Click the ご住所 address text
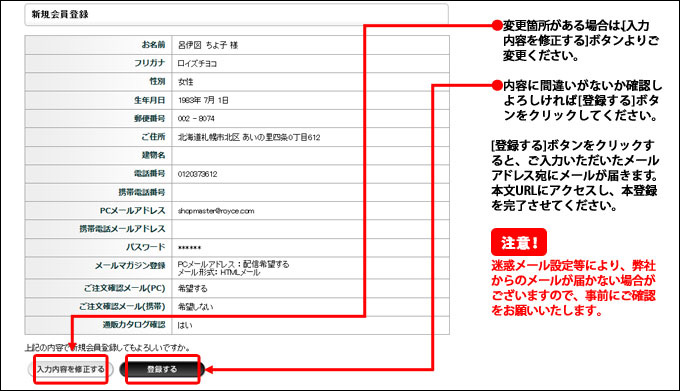Image resolution: width=680 pixels, height=391 pixels. (x=249, y=137)
